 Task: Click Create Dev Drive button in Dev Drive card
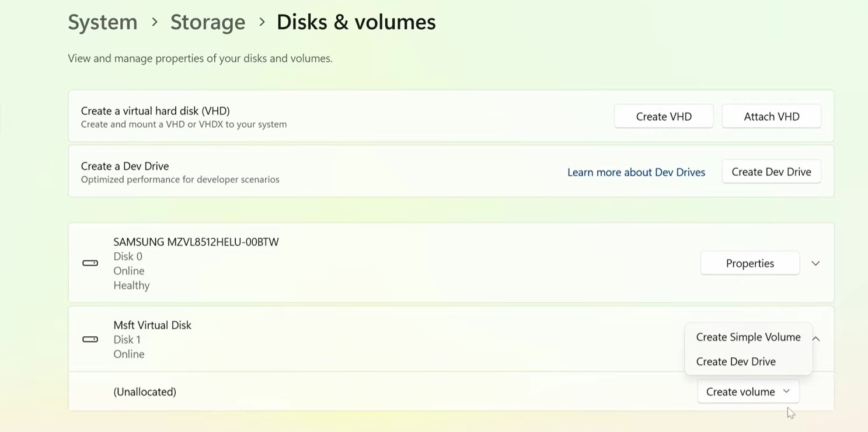coord(771,172)
